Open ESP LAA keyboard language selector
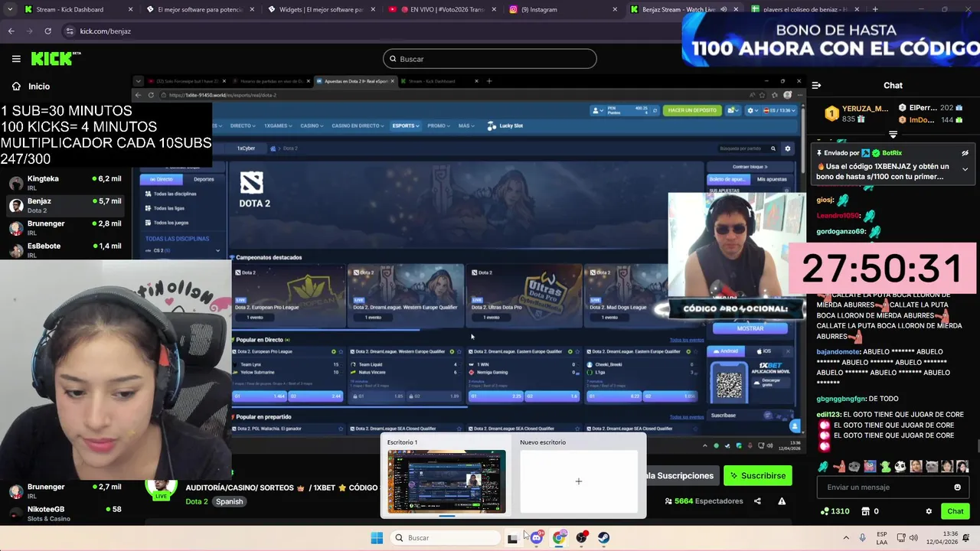Image resolution: width=980 pixels, height=551 pixels. point(882,538)
